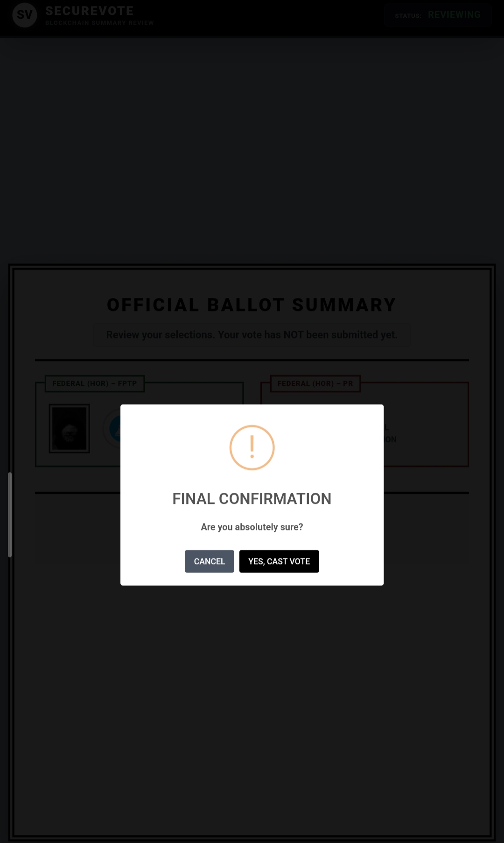Viewport: 504px width, 843px height.
Task: Click the SV circular logo
Action: click(24, 15)
